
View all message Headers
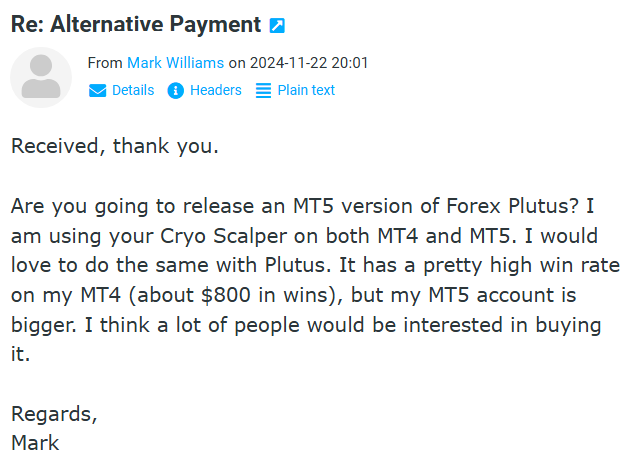[216, 91]
